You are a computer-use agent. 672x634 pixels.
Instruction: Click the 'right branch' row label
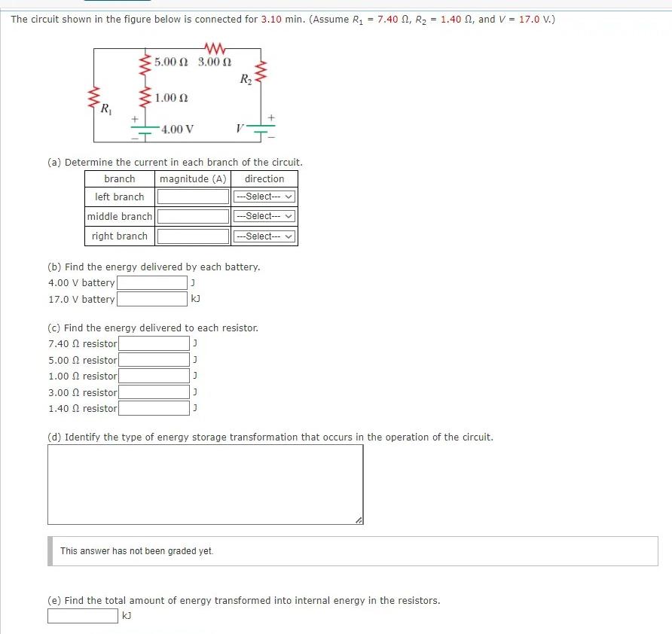120,236
